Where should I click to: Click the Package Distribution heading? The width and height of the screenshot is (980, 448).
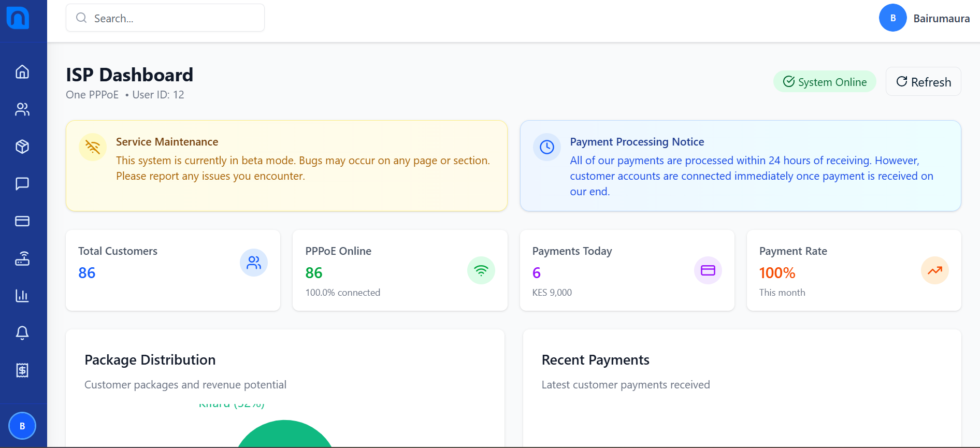[150, 360]
